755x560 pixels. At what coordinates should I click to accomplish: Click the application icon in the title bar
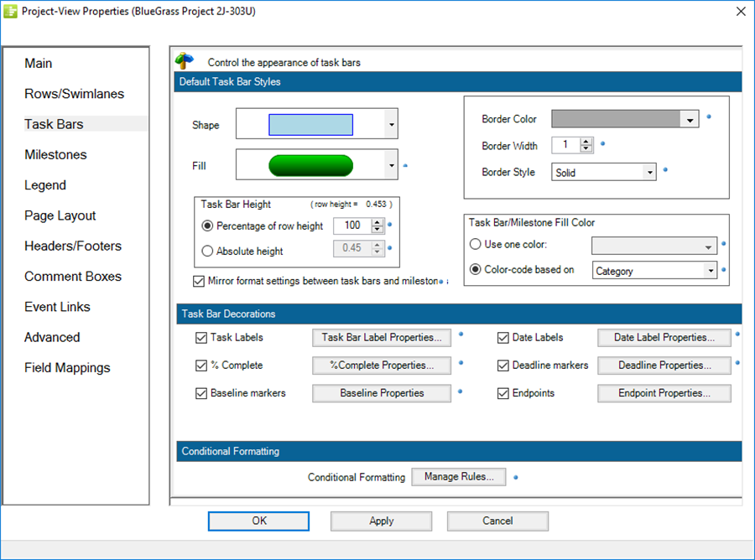pyautogui.click(x=12, y=11)
